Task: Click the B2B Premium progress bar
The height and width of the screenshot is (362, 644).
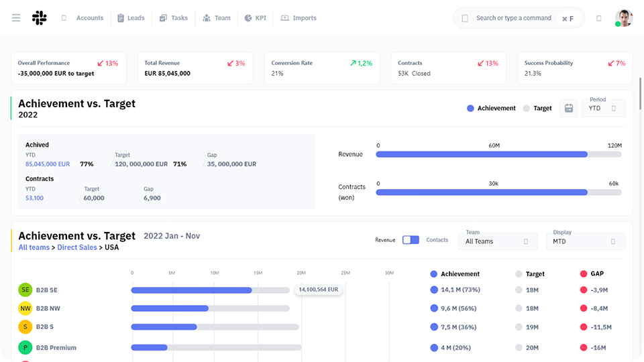Action: click(x=217, y=348)
